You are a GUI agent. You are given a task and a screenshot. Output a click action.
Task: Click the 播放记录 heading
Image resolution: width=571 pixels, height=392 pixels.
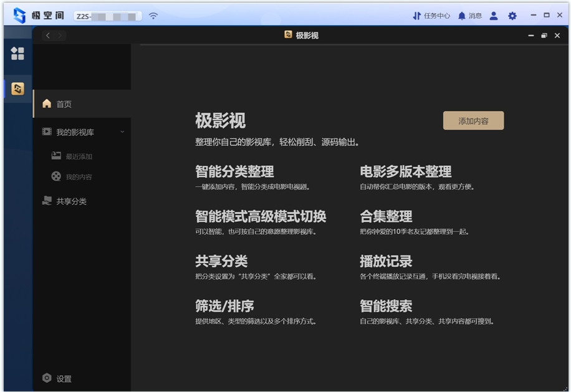pyautogui.click(x=386, y=261)
